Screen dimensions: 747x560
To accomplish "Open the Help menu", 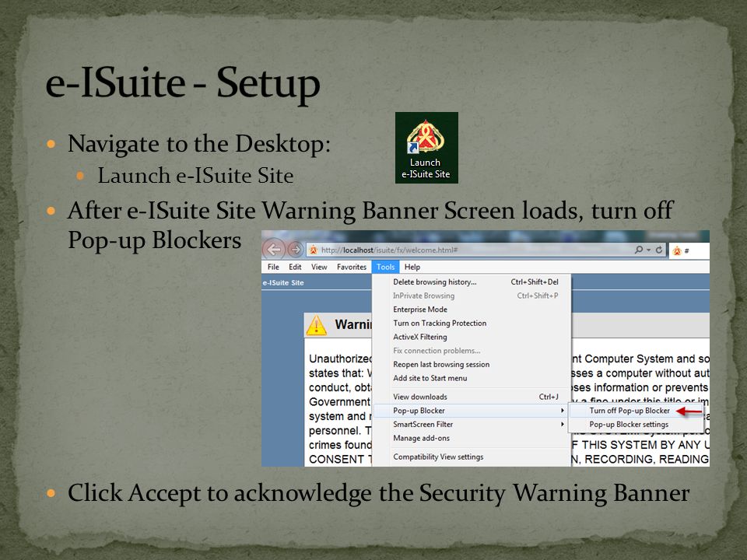I will pyautogui.click(x=412, y=267).
